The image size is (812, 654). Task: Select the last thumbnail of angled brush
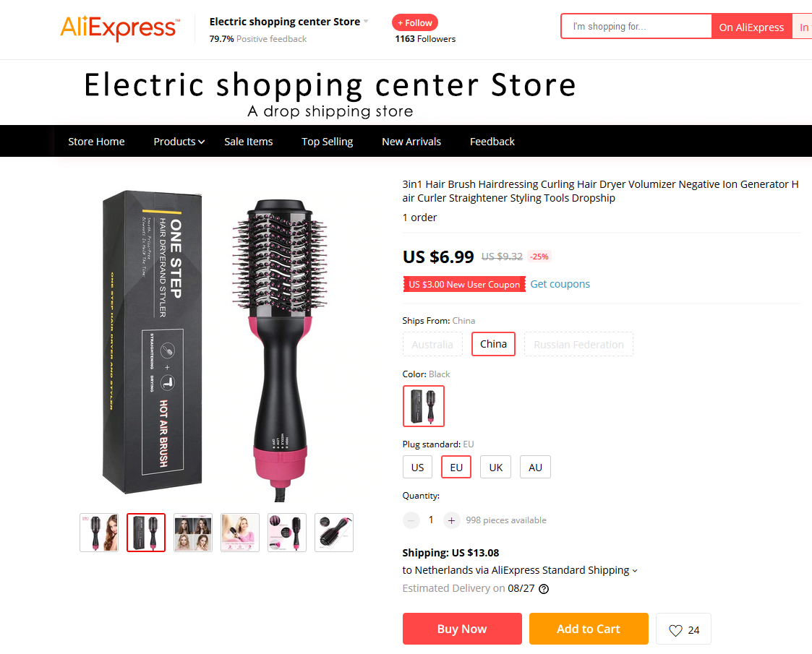[x=334, y=533]
